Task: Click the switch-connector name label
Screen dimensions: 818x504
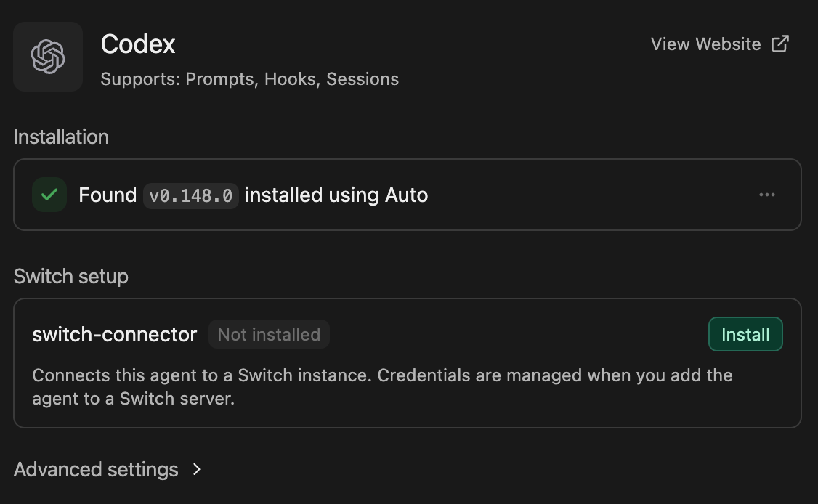Action: pos(115,335)
